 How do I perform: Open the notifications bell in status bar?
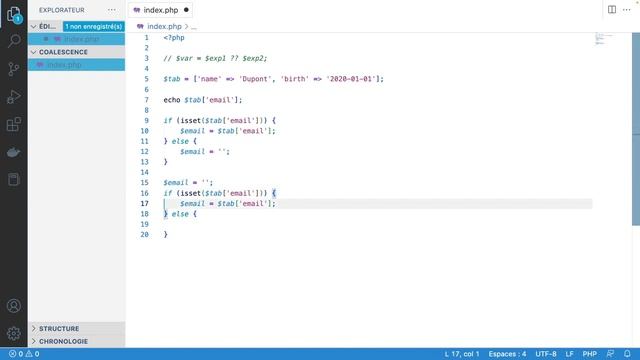[x=627, y=354]
